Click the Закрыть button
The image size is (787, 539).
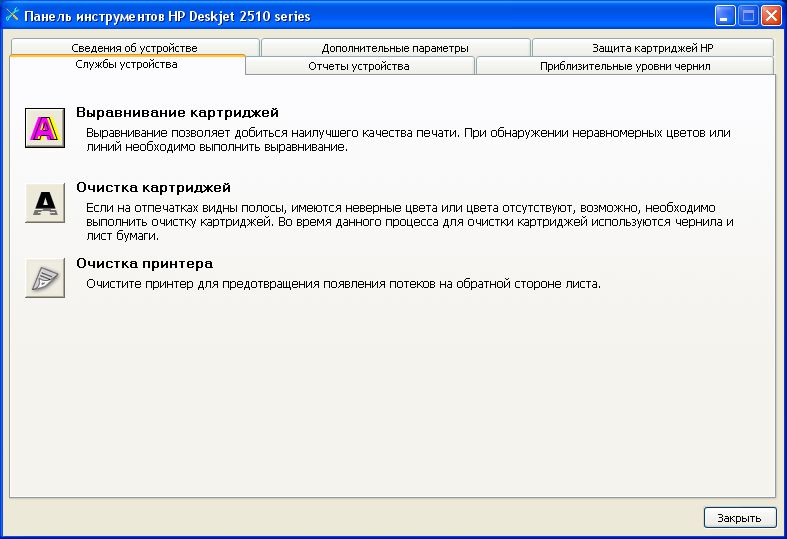point(740,517)
